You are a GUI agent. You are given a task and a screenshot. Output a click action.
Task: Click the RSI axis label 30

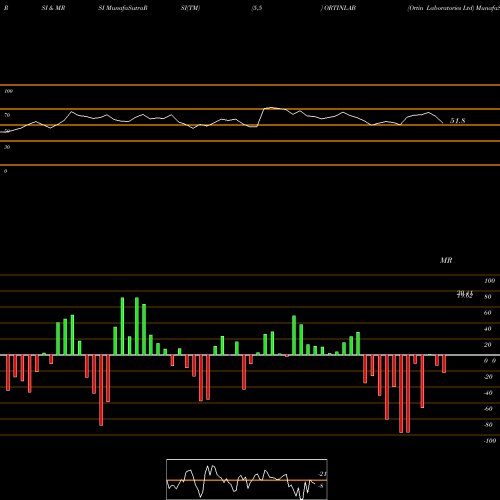pyautogui.click(x=7, y=147)
